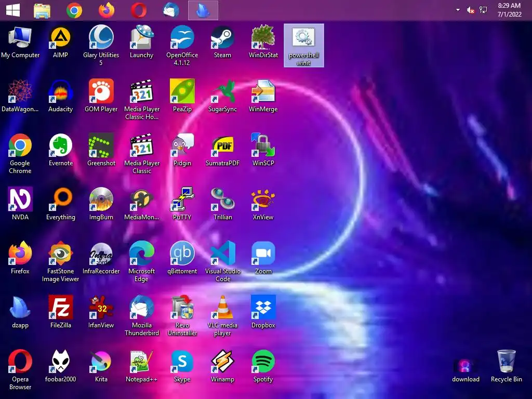Select the Pidgin shortcut

click(x=182, y=150)
